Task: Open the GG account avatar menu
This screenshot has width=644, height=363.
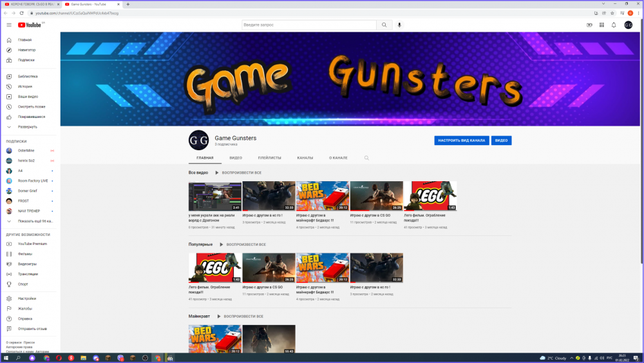Action: [629, 25]
